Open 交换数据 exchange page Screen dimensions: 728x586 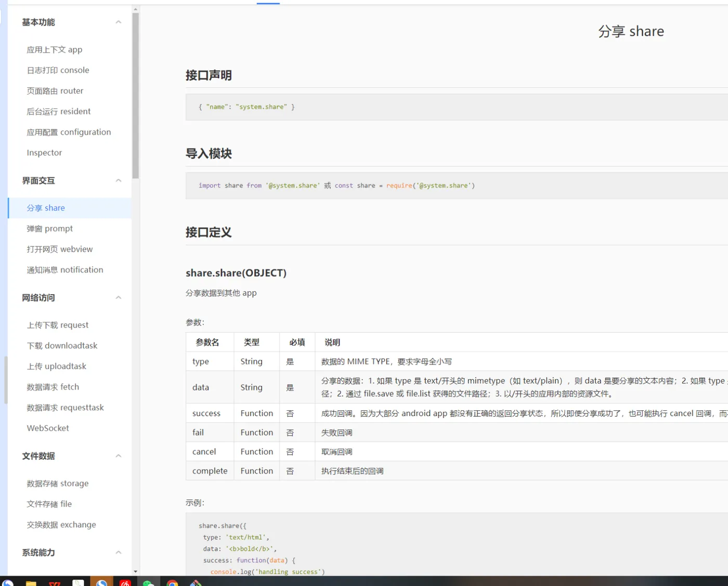(61, 525)
